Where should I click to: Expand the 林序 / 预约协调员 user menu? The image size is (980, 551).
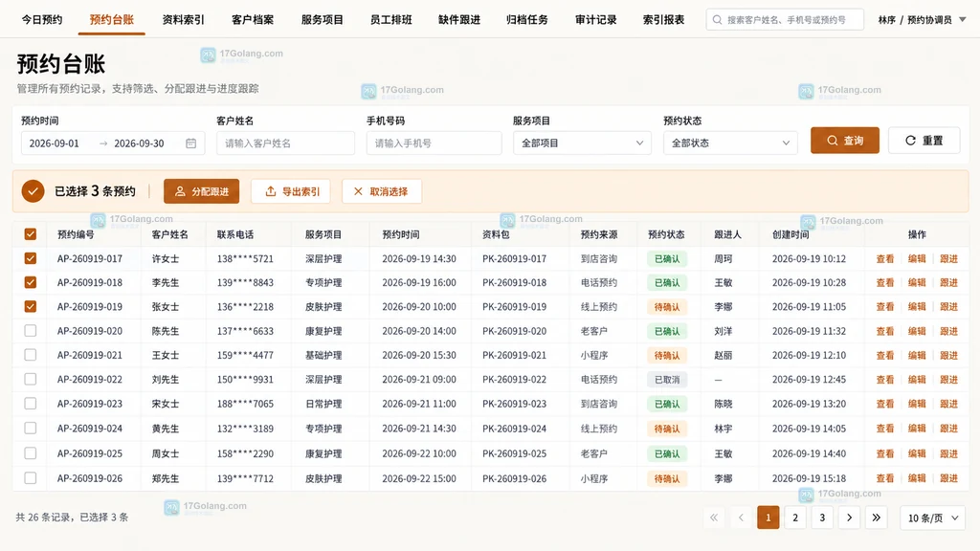(922, 20)
